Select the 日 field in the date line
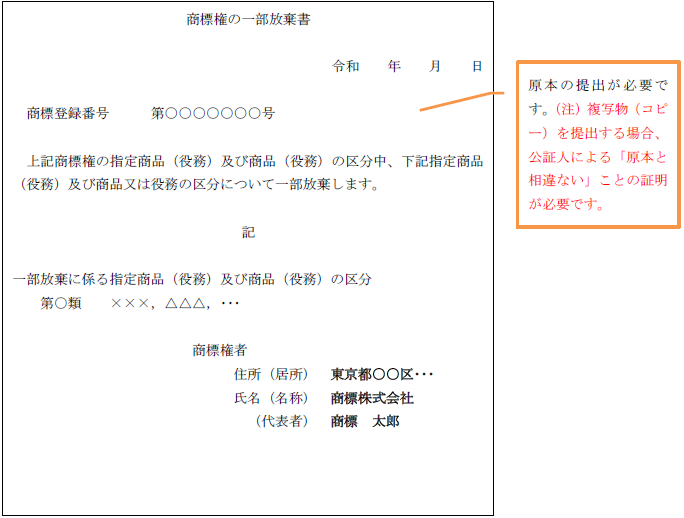This screenshot has width=684, height=518. [477, 66]
